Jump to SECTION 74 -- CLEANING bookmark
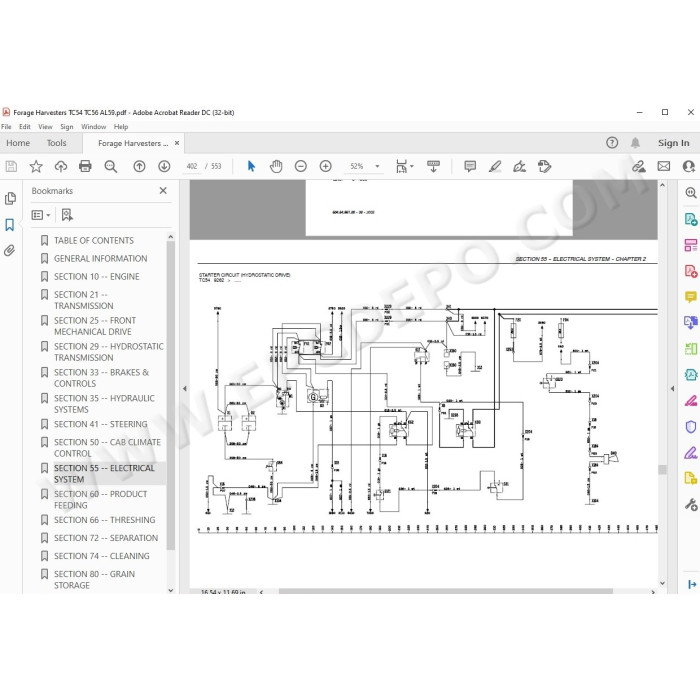This screenshot has width=700, height=700. (x=101, y=556)
